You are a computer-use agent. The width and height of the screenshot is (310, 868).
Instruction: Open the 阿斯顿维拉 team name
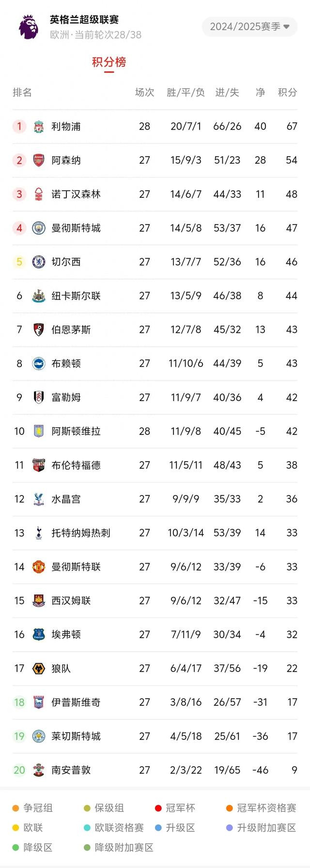pyautogui.click(x=76, y=432)
